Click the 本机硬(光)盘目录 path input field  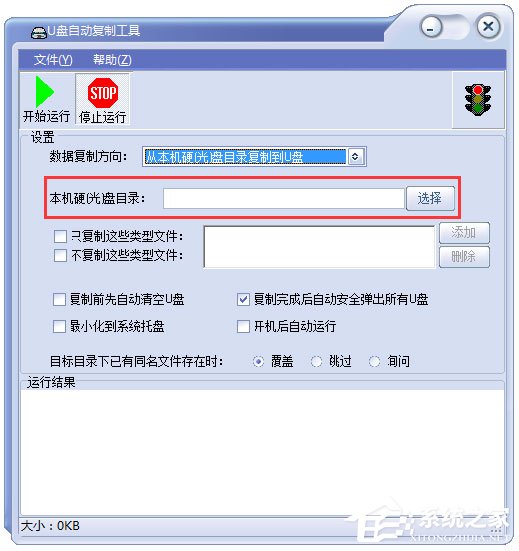284,199
